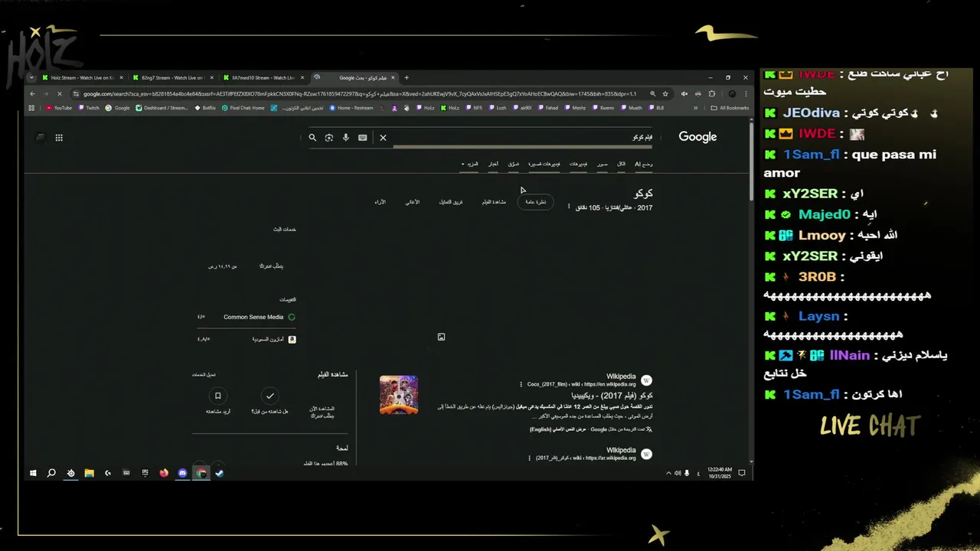The height and width of the screenshot is (551, 980).
Task: Open Chrome three-dot menu
Action: tap(746, 93)
